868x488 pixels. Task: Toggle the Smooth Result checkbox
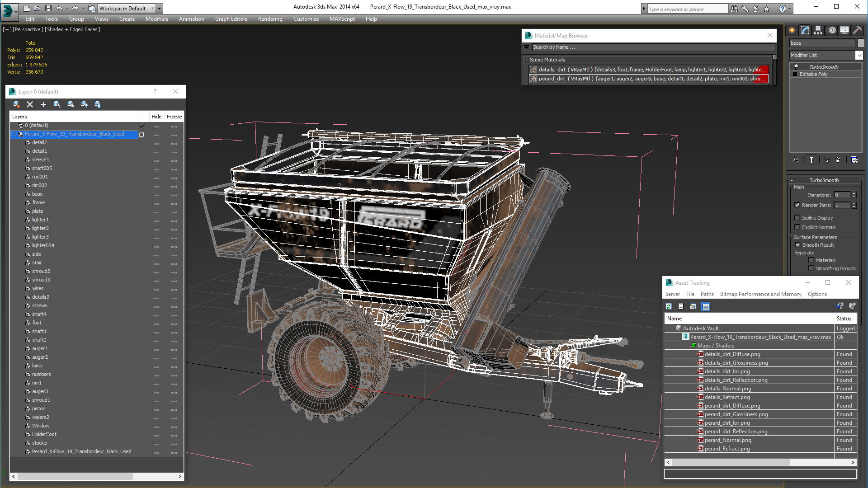click(x=797, y=245)
